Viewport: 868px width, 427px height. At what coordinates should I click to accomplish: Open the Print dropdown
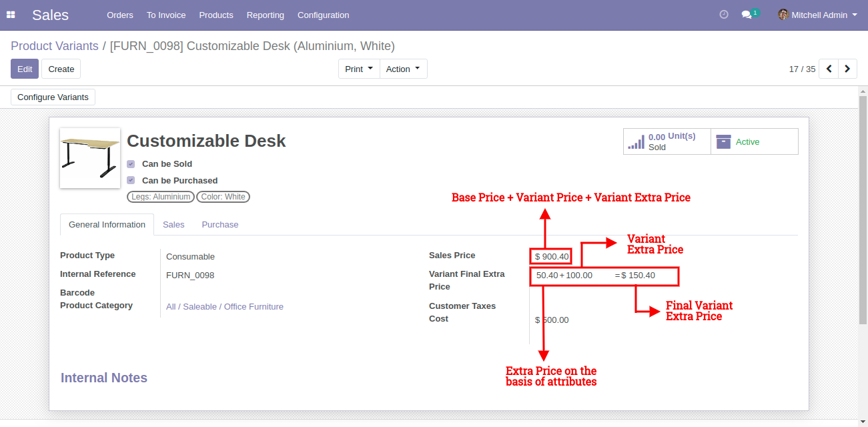358,68
